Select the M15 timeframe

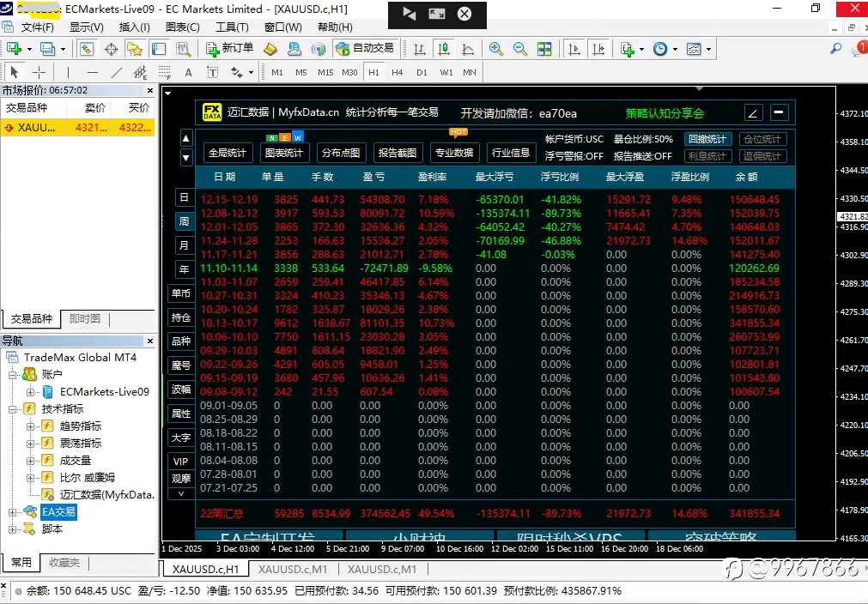click(x=325, y=72)
